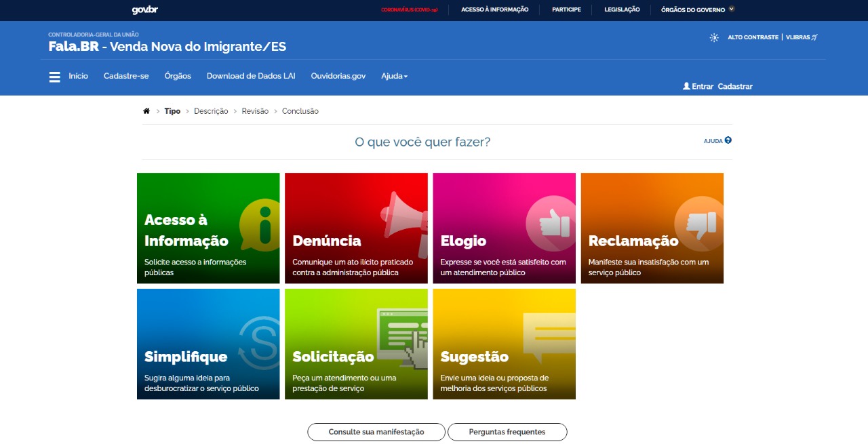Click the AJUDA link near heading
The image size is (868, 444).
tap(713, 141)
